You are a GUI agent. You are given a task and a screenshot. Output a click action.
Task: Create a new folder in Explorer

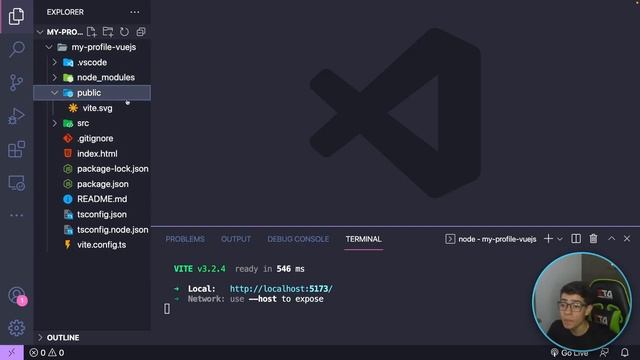tap(108, 32)
